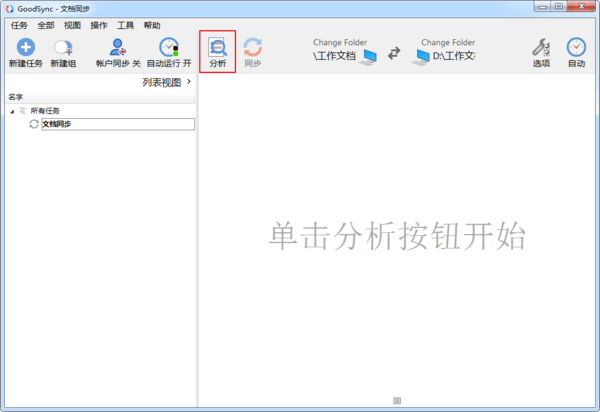Image resolution: width=600 pixels, height=412 pixels.
Task: Expand the 列表视图 chevron arrow
Action: click(190, 82)
